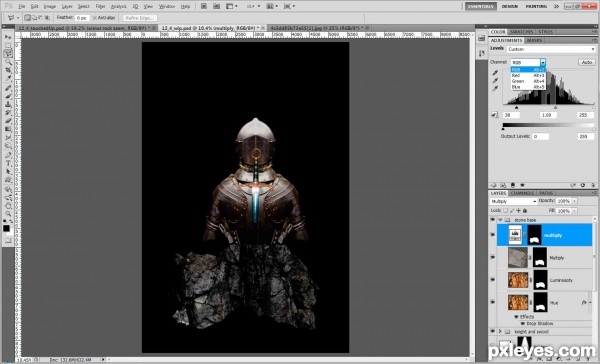Delete this adjustment layer trash icon
The image size is (600, 364).
[x=593, y=185]
